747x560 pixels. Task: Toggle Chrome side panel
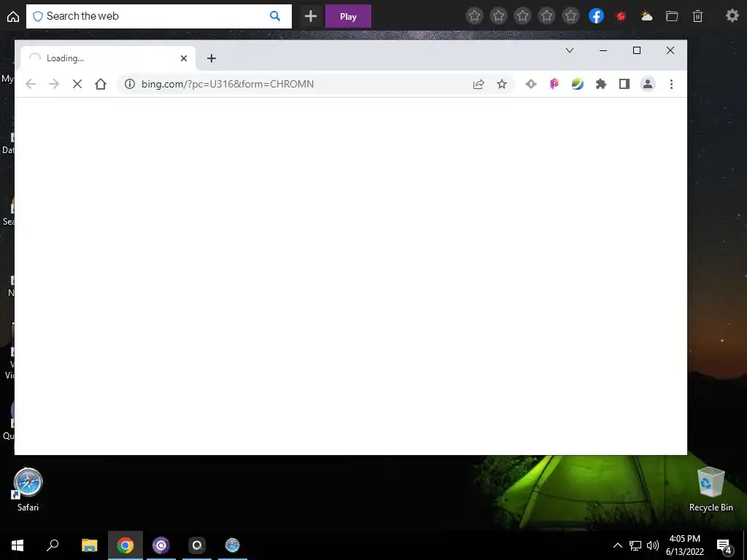point(624,85)
